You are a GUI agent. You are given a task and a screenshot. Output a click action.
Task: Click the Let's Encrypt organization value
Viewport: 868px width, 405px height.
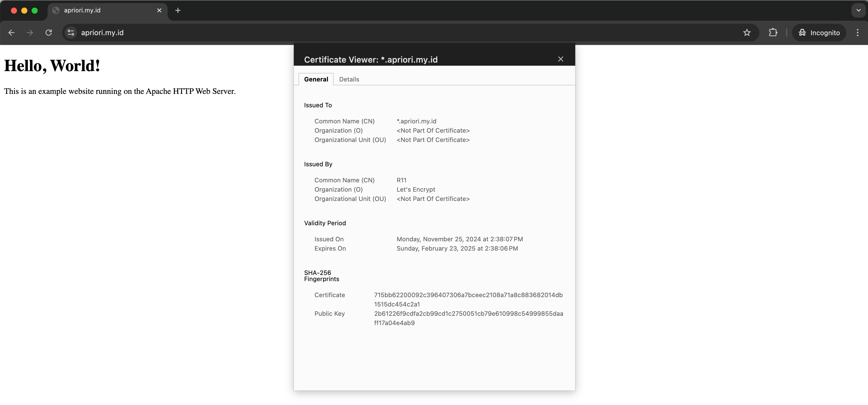pyautogui.click(x=416, y=189)
